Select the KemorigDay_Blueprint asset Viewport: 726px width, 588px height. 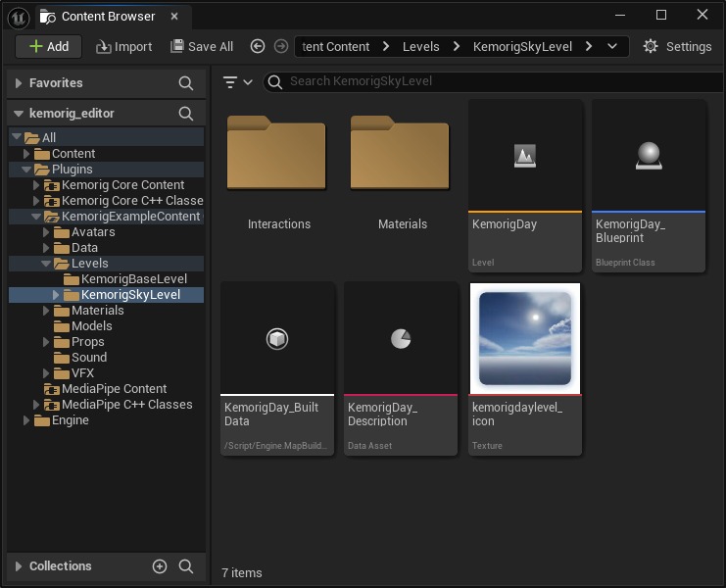[649, 184]
